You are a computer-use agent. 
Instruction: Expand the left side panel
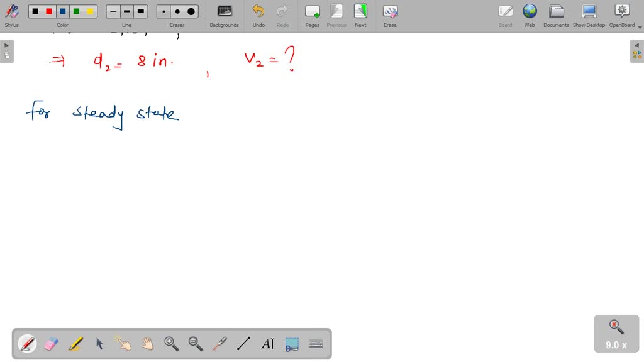pos(6,51)
